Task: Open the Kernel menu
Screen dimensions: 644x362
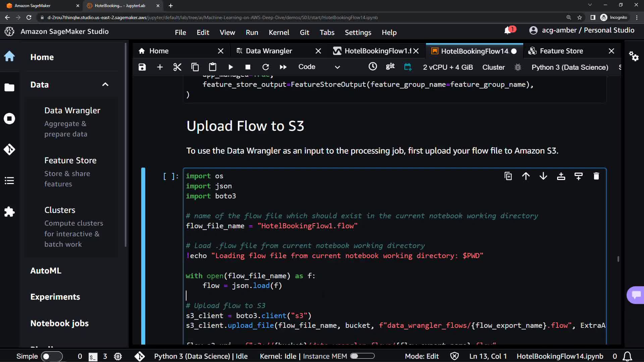Action: tap(279, 33)
